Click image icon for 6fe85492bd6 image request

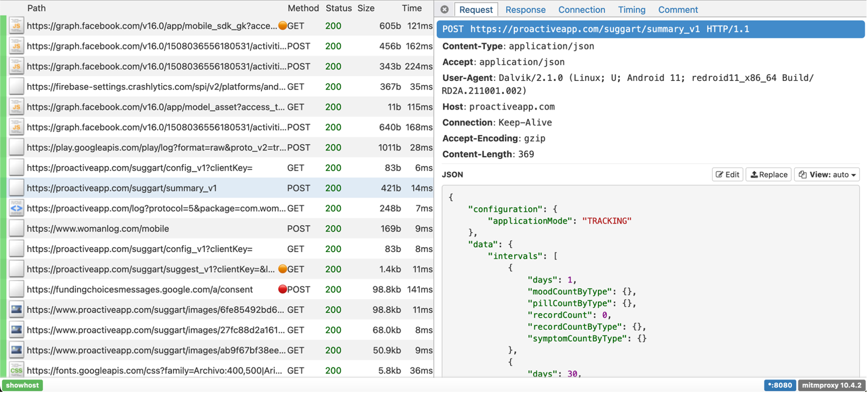pos(17,310)
